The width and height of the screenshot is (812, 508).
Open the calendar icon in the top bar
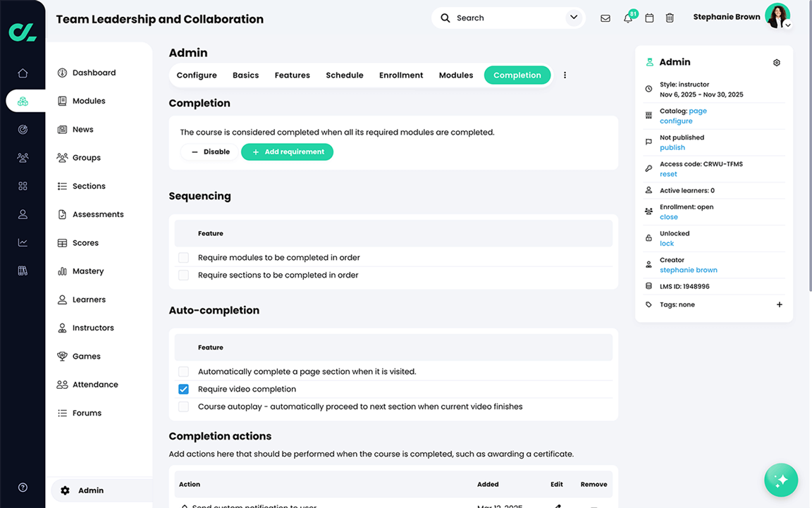tap(649, 18)
